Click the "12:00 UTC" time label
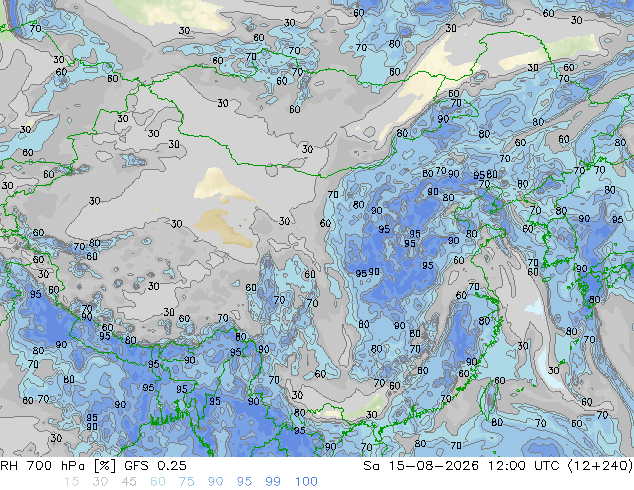Screen dimensions: 634x490 523,466
